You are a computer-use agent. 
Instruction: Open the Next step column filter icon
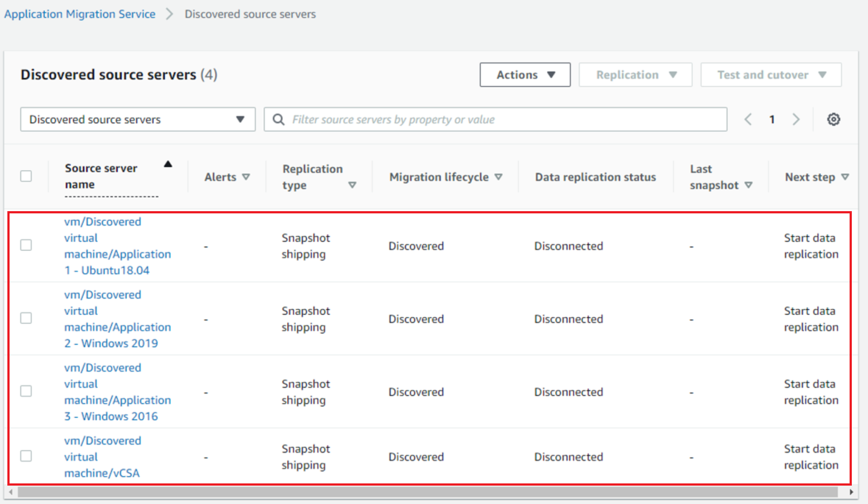[845, 177]
